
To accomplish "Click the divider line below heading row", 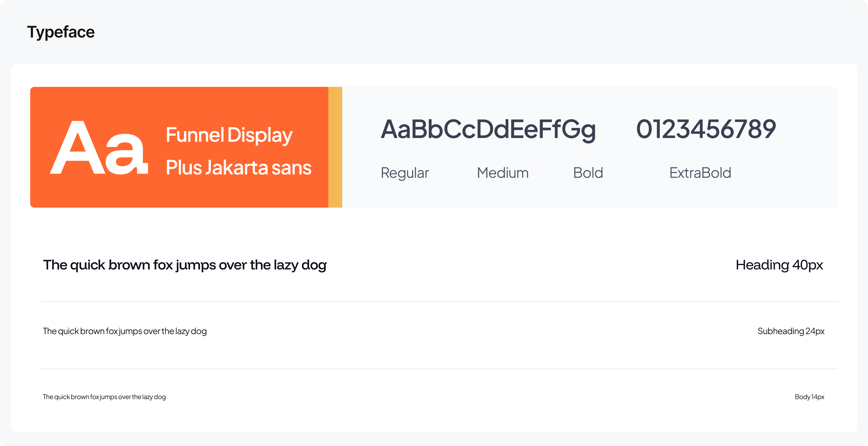I will click(439, 301).
